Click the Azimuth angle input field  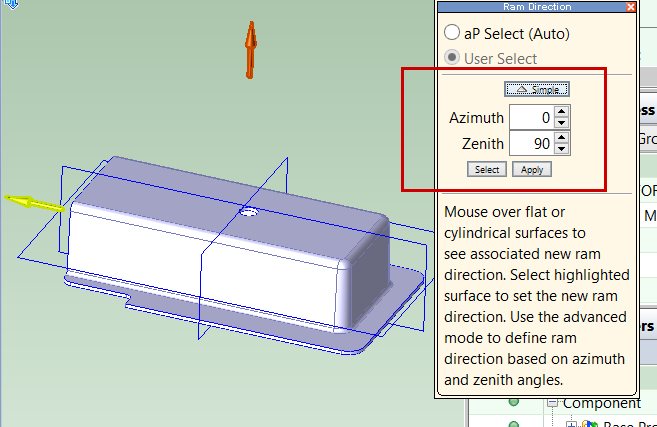click(x=531, y=118)
